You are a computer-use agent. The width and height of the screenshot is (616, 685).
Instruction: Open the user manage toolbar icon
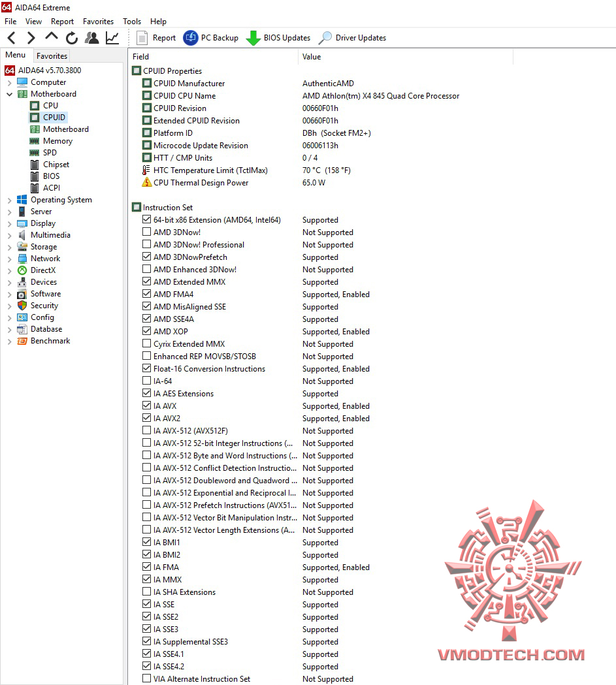click(91, 38)
